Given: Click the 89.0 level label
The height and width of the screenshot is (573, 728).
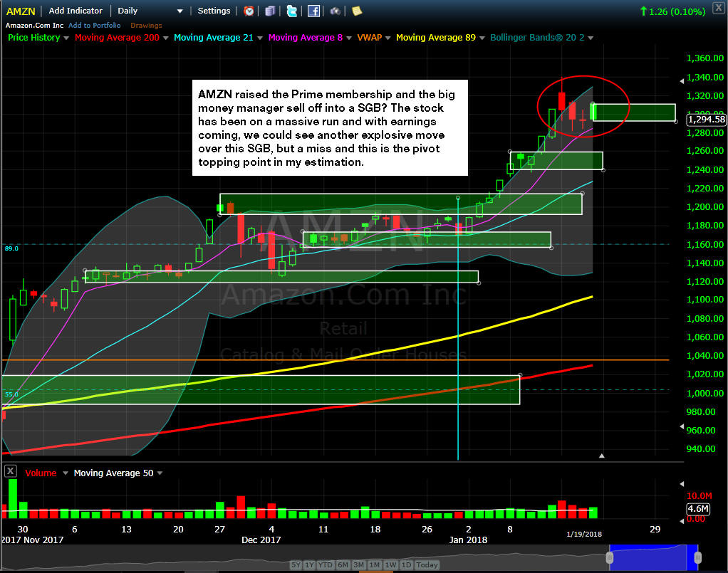Looking at the screenshot, I should (11, 248).
